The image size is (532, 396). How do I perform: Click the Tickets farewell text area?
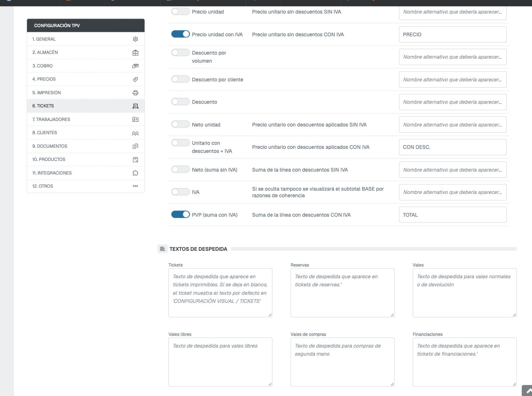(221, 293)
